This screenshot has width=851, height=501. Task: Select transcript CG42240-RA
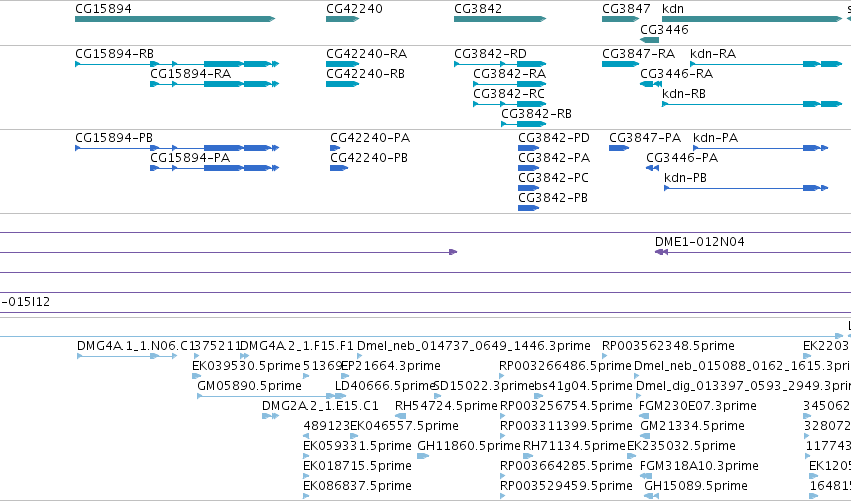366,54
